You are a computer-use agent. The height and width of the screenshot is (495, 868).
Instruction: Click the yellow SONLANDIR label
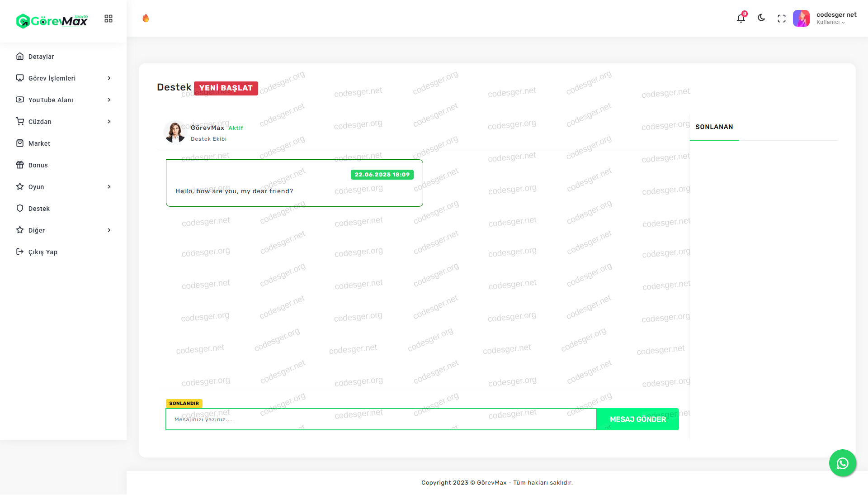[x=184, y=403]
